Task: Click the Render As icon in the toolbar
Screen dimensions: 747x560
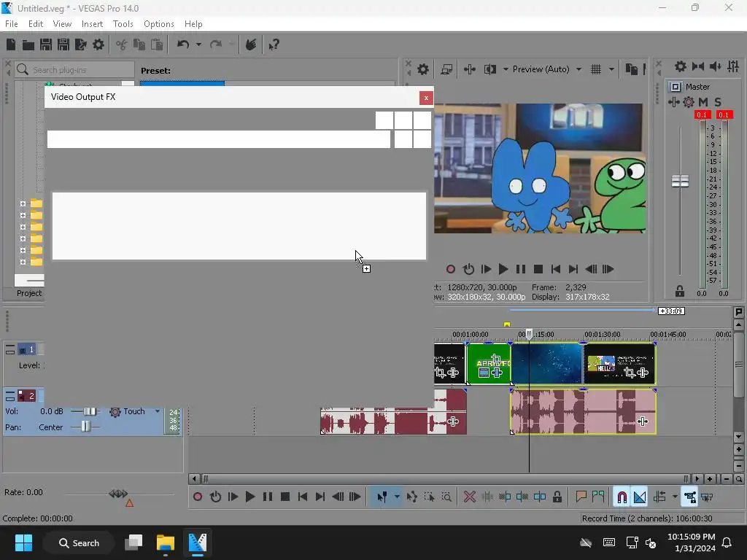Action: [81, 44]
